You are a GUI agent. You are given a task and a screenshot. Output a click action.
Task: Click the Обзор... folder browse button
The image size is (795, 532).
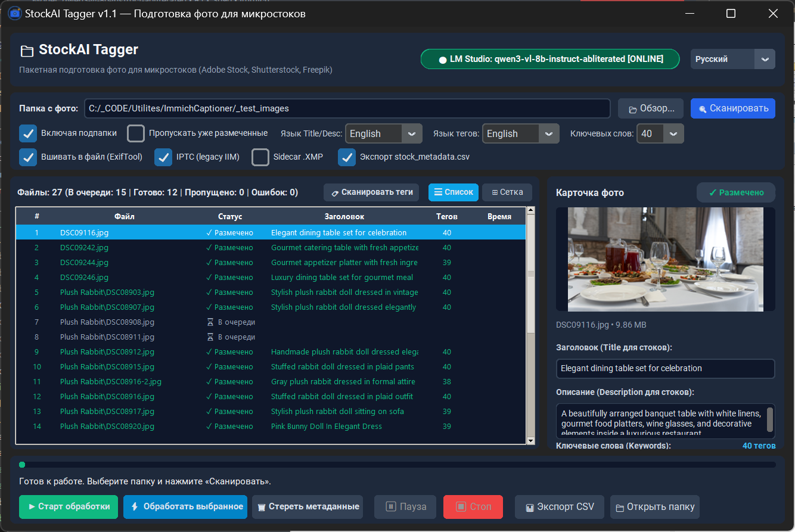(x=650, y=108)
